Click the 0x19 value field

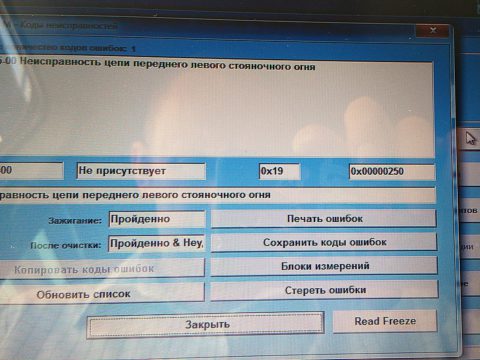(x=279, y=171)
